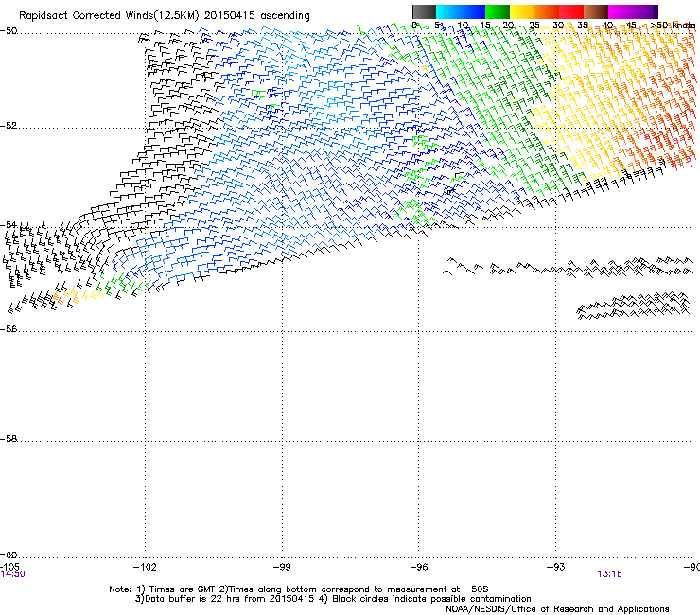Click the latitude label '-60'
This screenshot has width=700, height=615.
9,555
